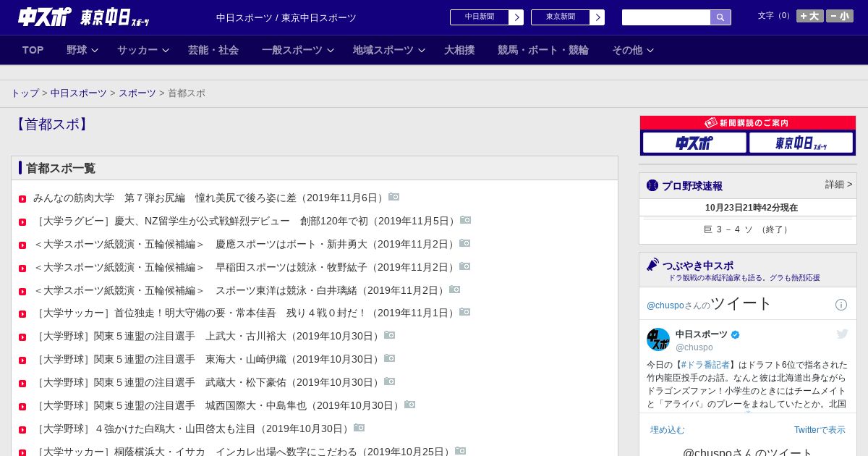The width and height of the screenshot is (868, 456).
Task: Click camera icon beside 上武大・古川裕大 article
Action: (390, 335)
